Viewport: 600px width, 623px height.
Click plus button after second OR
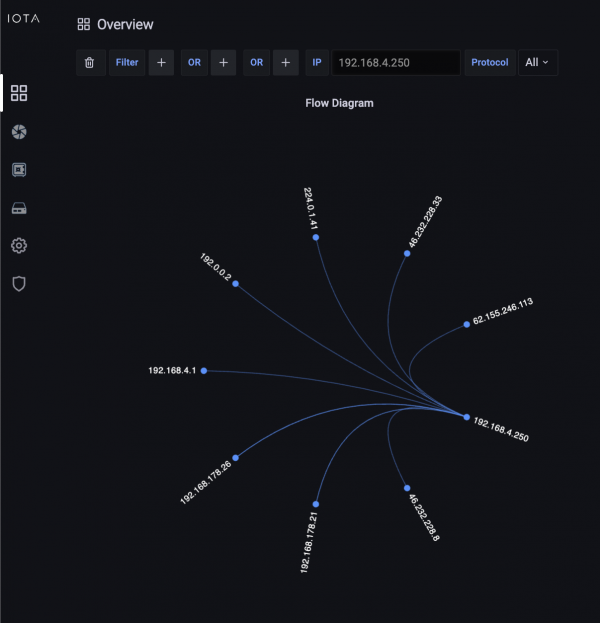pyautogui.click(x=285, y=62)
